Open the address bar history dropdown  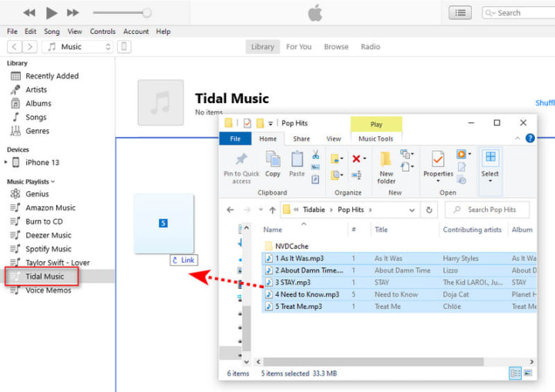click(x=412, y=210)
